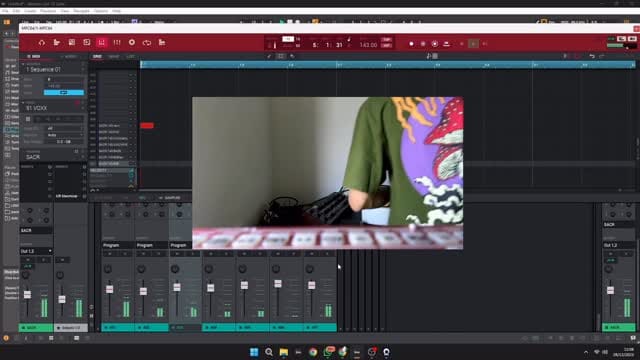Click the play-start button right of play

coord(485,44)
